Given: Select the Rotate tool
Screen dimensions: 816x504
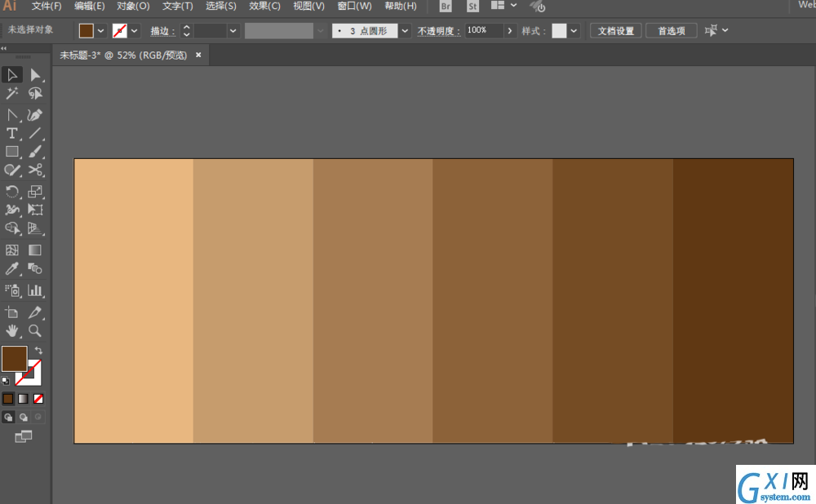Looking at the screenshot, I should (12, 192).
